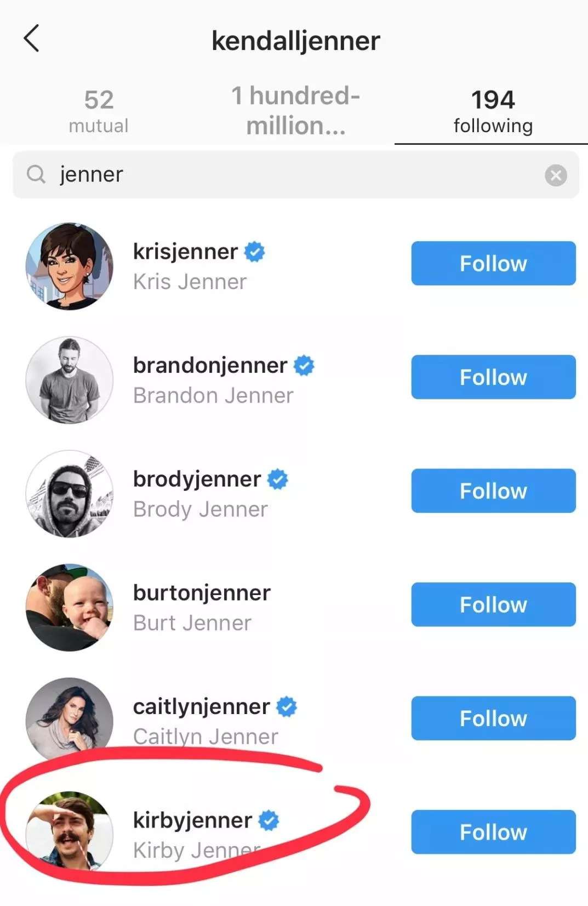Follow the kirbyjenner account

coord(493,832)
